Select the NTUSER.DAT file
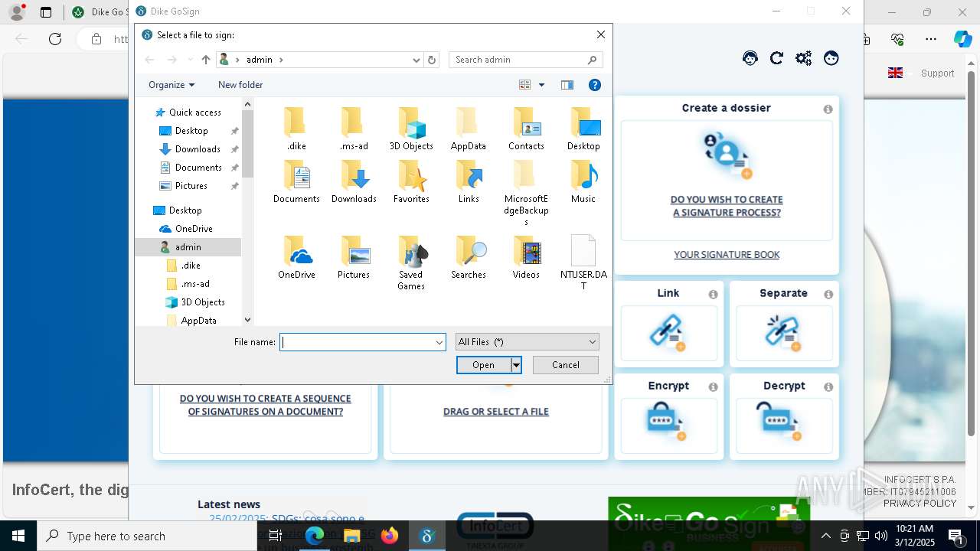Image resolution: width=980 pixels, height=551 pixels. (583, 262)
